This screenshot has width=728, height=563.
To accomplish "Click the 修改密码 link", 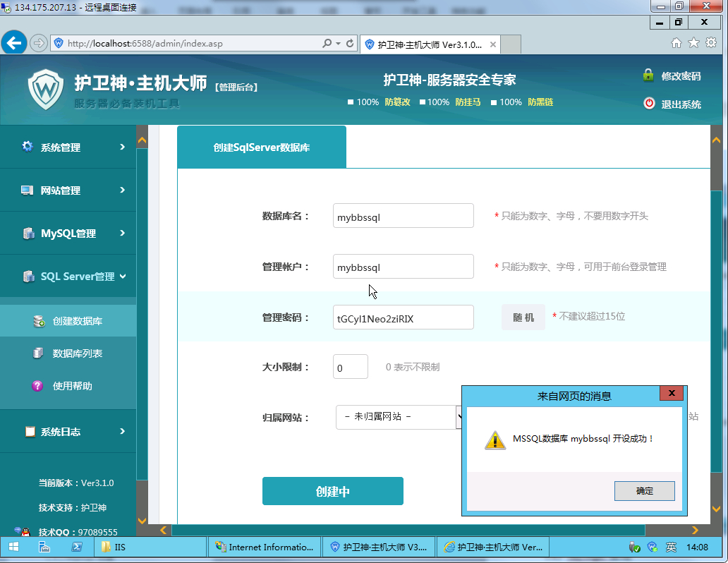I will click(681, 76).
